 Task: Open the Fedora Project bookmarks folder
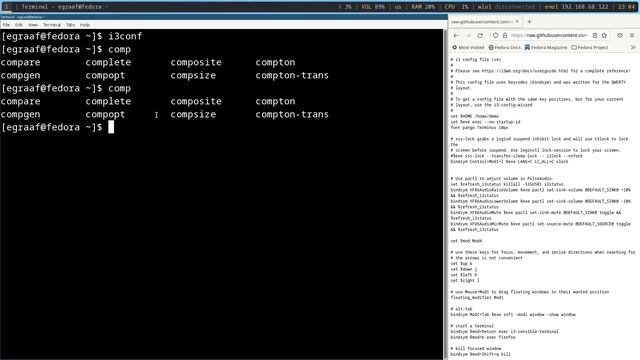589,47
